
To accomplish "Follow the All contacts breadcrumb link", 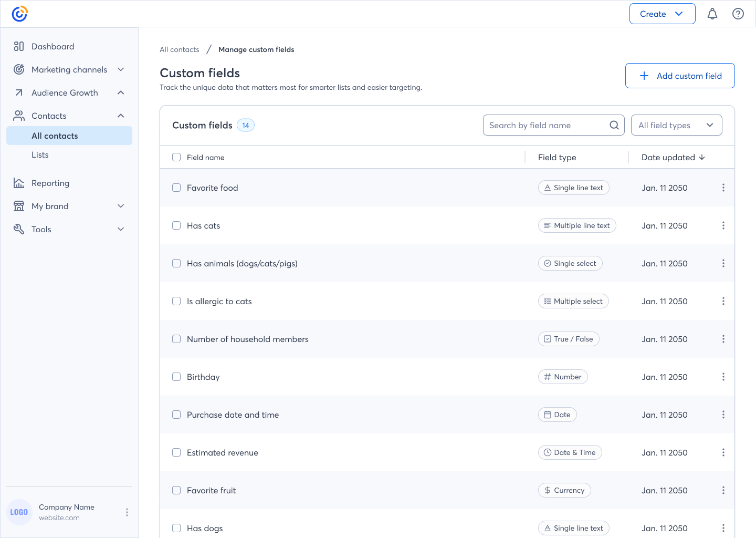I will coord(179,49).
